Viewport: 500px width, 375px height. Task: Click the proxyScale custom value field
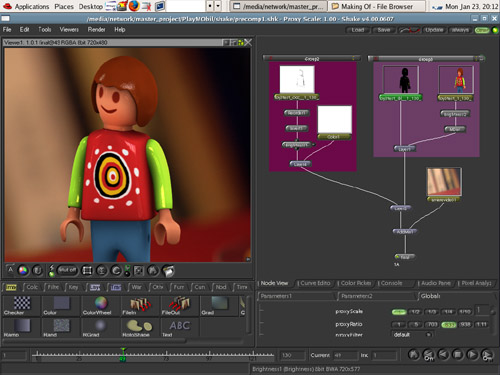[481, 310]
